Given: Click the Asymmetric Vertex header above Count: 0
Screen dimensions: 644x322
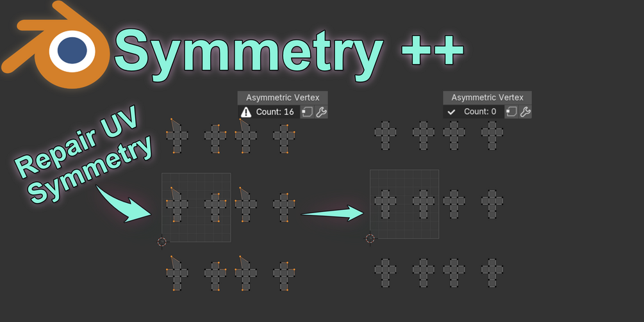Looking at the screenshot, I should click(487, 98).
